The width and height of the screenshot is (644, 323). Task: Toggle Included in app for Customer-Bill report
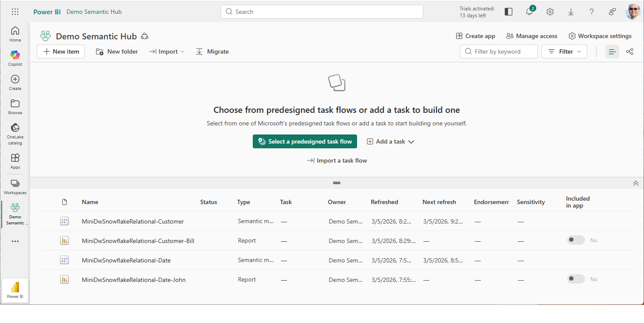tap(576, 240)
